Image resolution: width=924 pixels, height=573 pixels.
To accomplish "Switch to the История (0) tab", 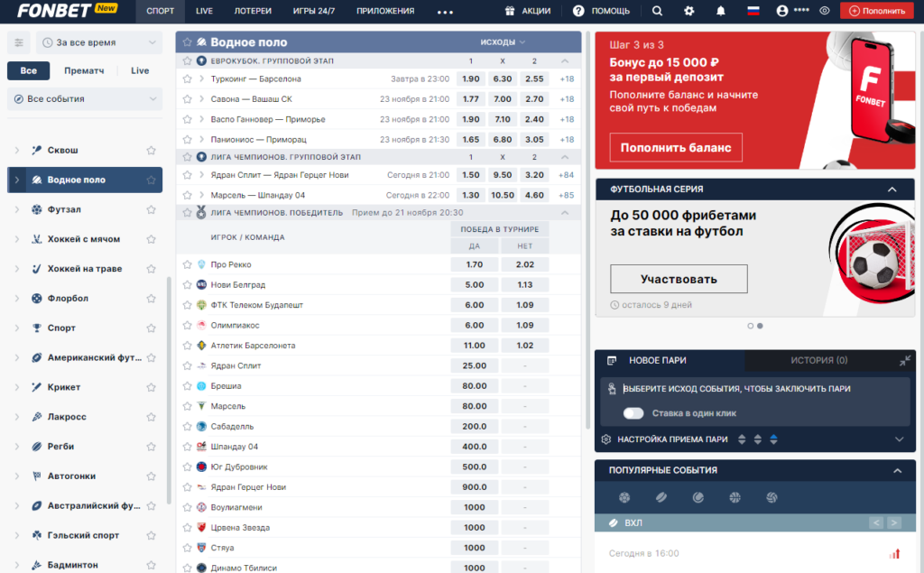I will coord(819,360).
